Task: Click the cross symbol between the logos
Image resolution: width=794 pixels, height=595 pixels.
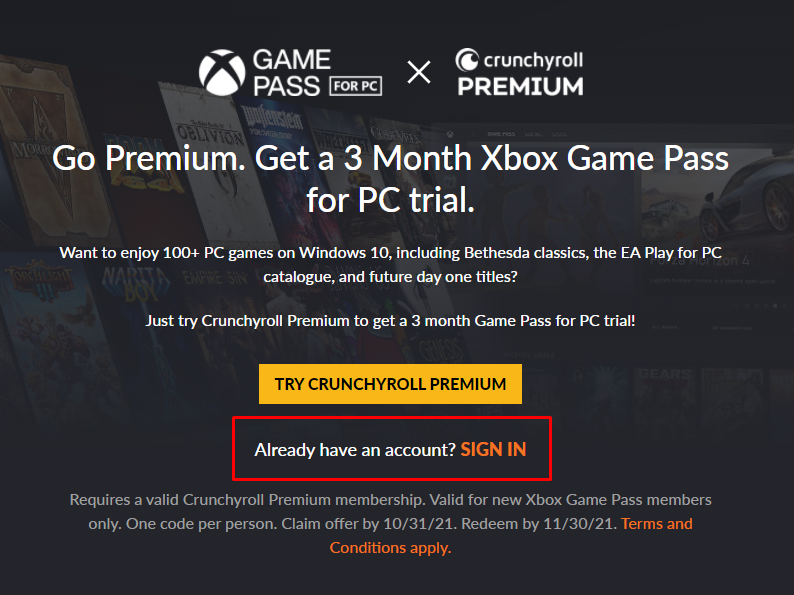Action: [419, 72]
